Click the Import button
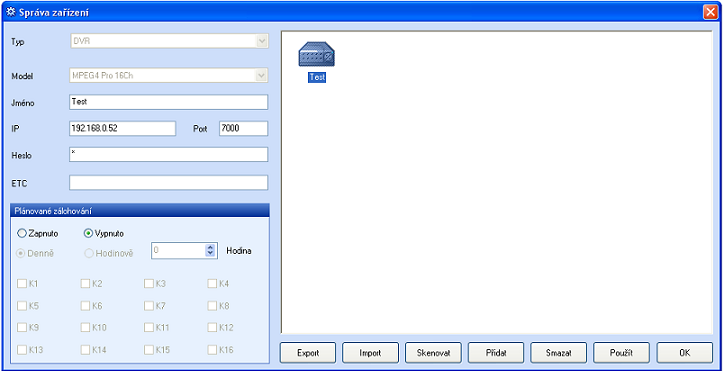 (370, 353)
